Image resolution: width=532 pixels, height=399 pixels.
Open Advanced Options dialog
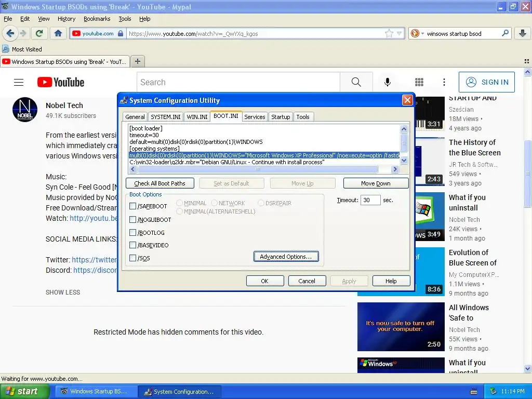pos(286,257)
